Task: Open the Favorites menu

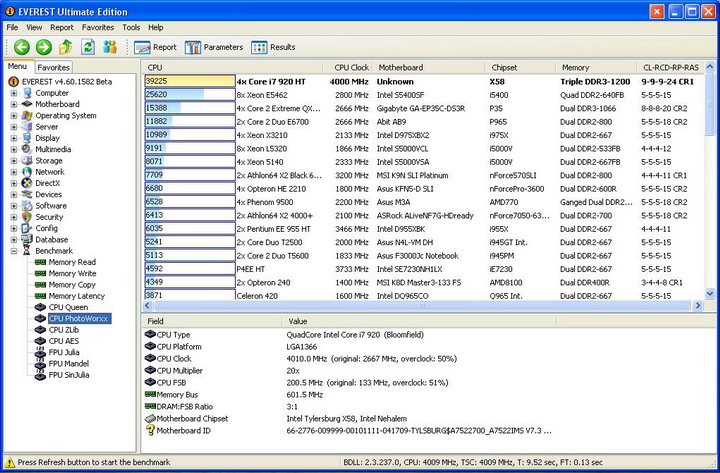Action: click(98, 28)
